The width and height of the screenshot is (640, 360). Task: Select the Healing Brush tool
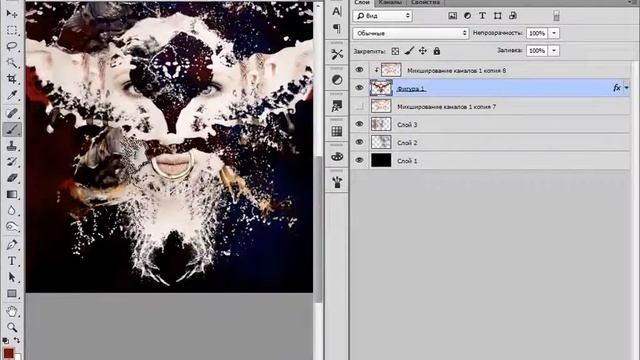pos(11,113)
